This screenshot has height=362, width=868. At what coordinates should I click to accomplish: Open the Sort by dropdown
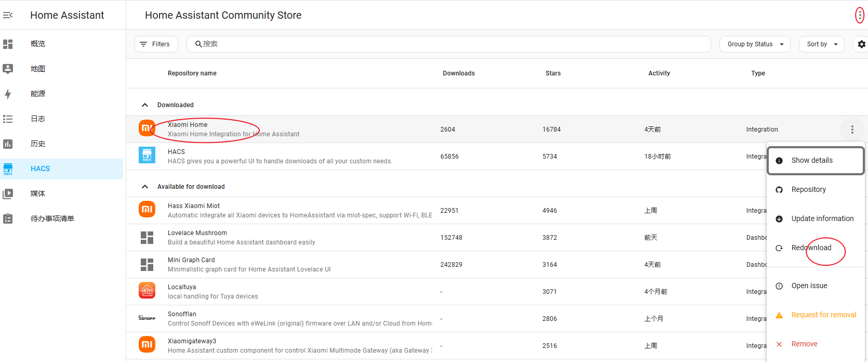(822, 44)
